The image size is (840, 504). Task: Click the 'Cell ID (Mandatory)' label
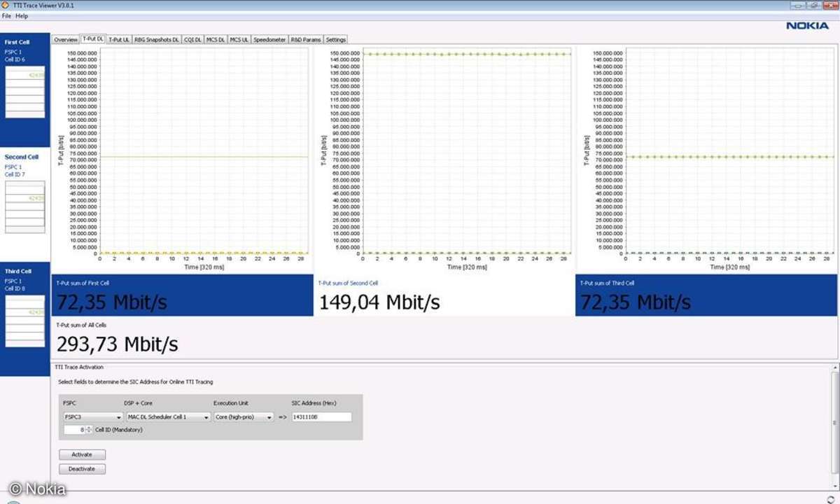tap(119, 430)
